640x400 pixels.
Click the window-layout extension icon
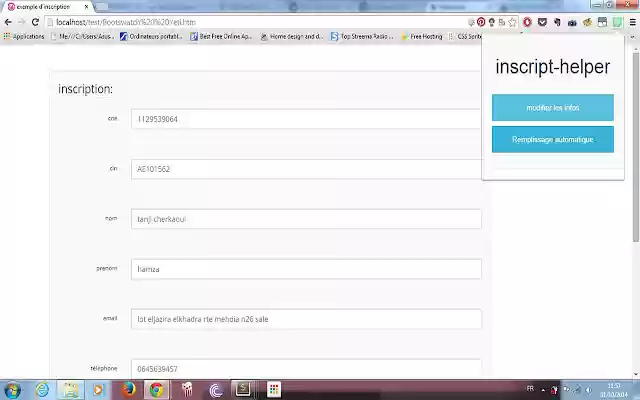602,22
